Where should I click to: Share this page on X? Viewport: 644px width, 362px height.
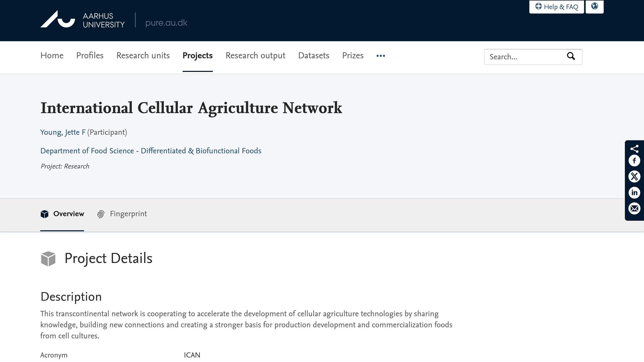tap(634, 177)
